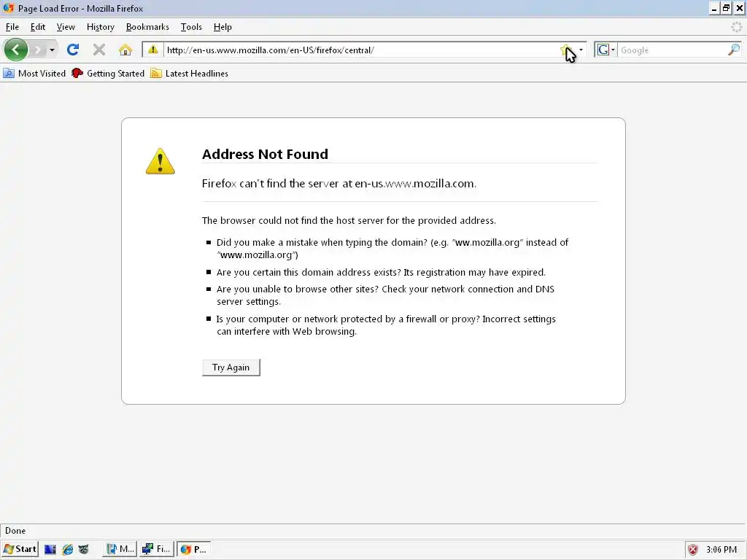The width and height of the screenshot is (747, 560).
Task: Click the Firefox icon in the title bar
Action: click(x=9, y=8)
